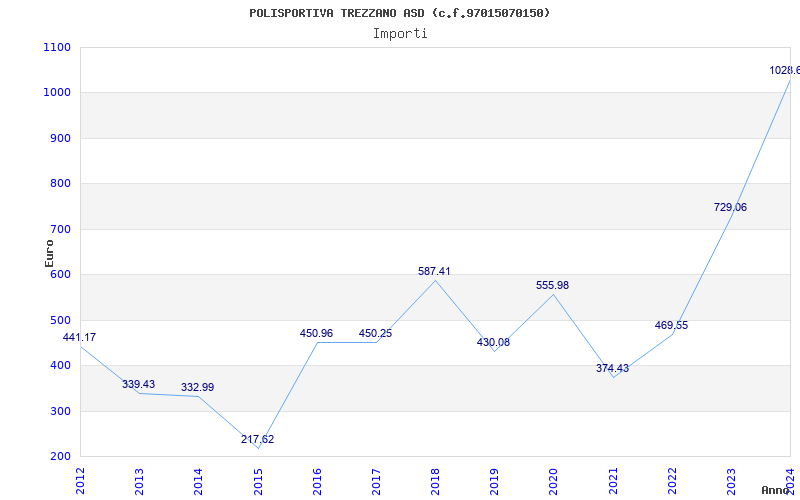Click the Euro y-axis label
800x500 pixels.
(x=49, y=252)
